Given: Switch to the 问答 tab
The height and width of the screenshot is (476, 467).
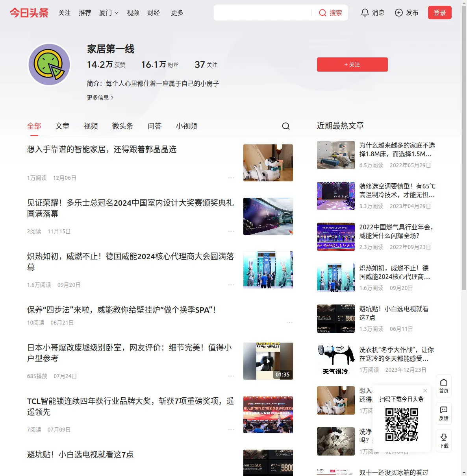Looking at the screenshot, I should point(155,126).
